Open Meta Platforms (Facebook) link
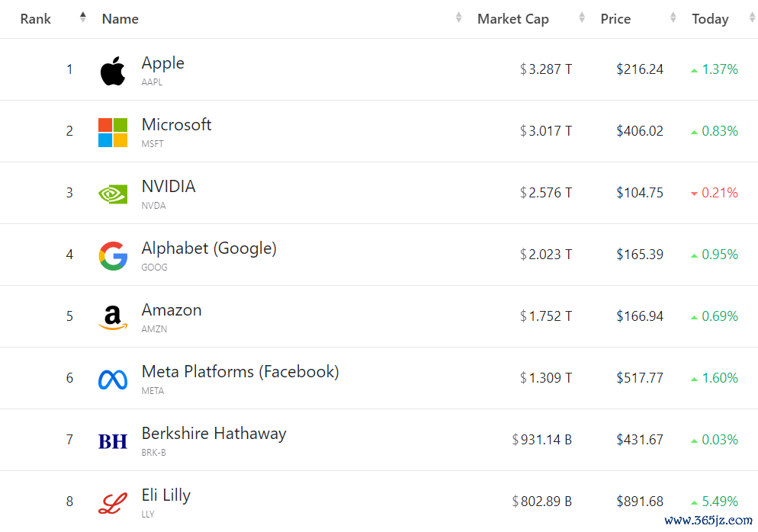Screen dimensions: 758x532 [x=240, y=372]
